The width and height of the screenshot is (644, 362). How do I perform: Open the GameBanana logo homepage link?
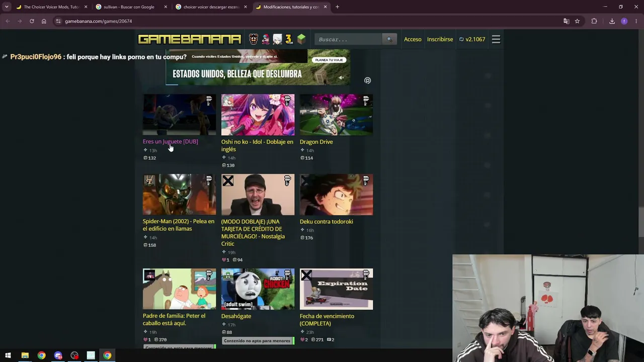(189, 39)
